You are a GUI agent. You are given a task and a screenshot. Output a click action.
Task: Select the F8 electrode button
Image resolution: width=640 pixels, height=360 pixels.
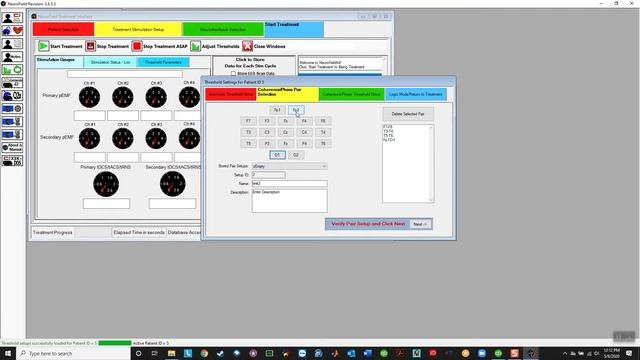323,121
